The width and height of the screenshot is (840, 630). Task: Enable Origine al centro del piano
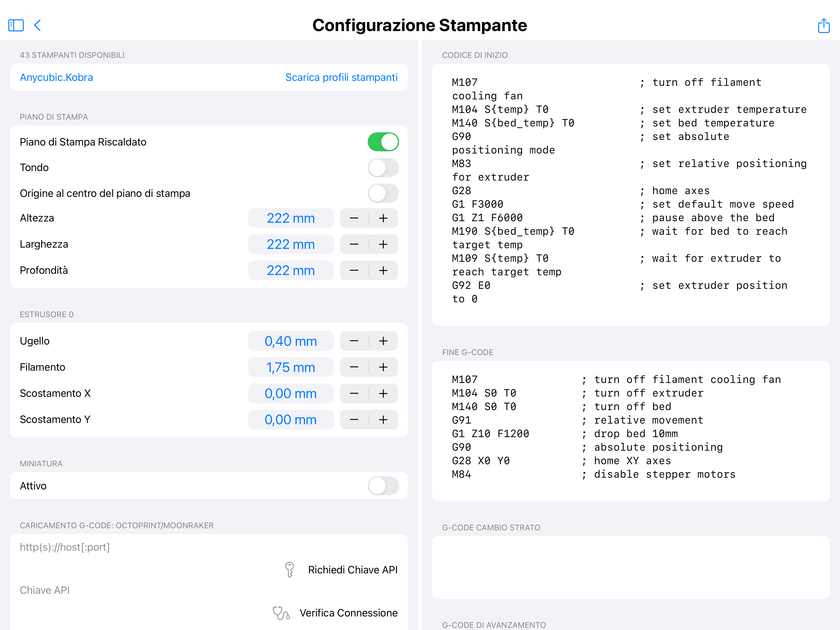click(383, 193)
